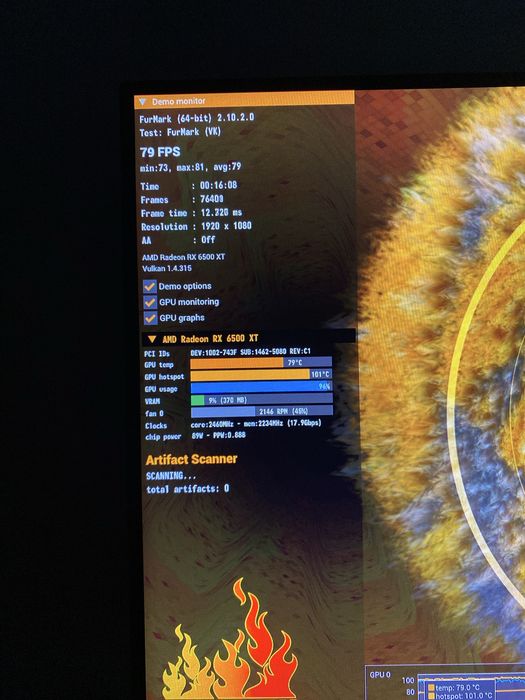This screenshot has width=525, height=700.
Task: Click the VRAM 9% (370 MB) bar
Action: (262, 399)
